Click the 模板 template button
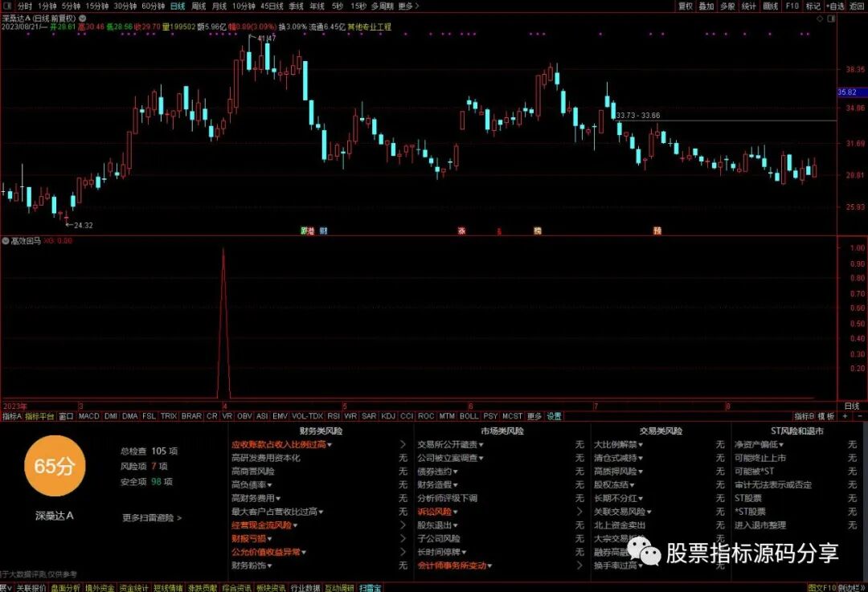The width and height of the screenshot is (868, 592). [x=826, y=416]
